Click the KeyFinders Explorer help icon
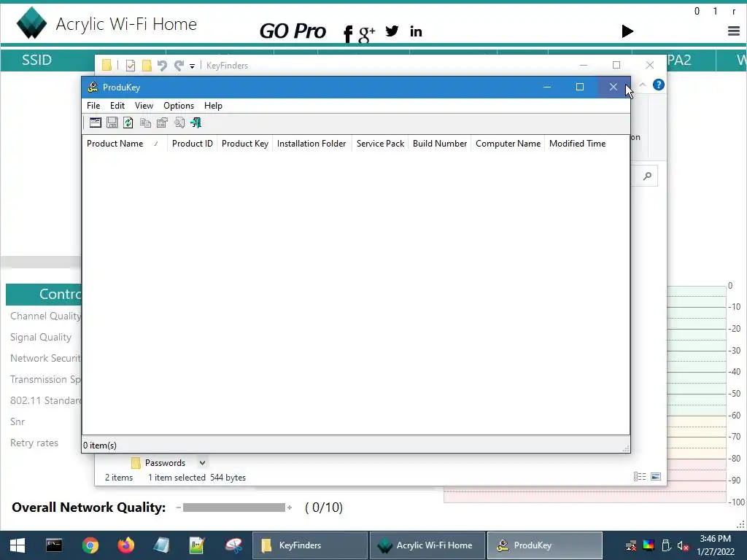 point(659,85)
